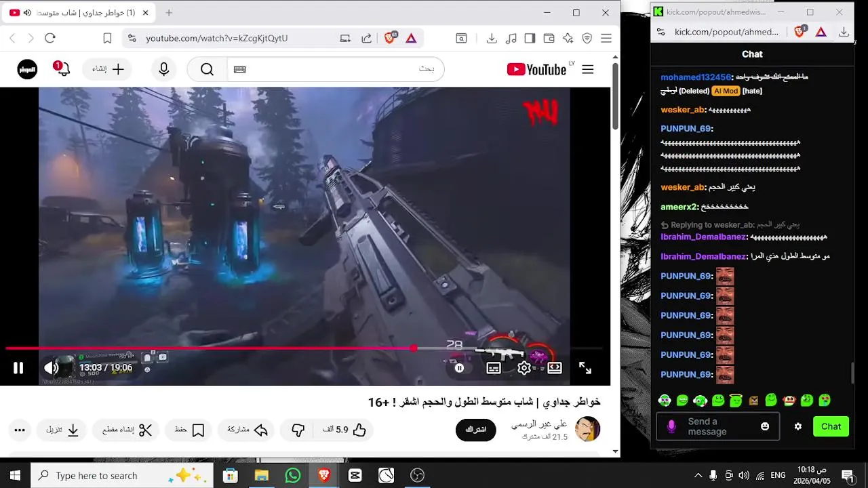This screenshot has height=488, width=868.
Task: Select the YouTube tab خواطر جداوي
Action: (80, 13)
